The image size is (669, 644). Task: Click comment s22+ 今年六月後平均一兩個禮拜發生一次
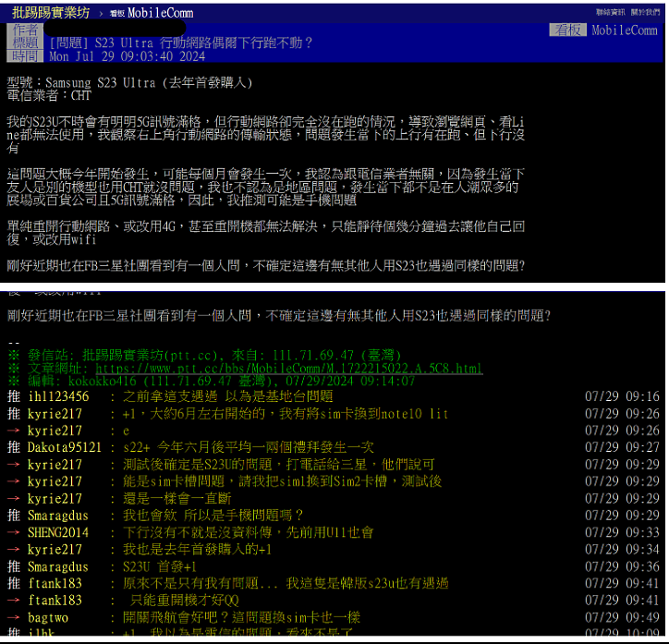(x=249, y=447)
